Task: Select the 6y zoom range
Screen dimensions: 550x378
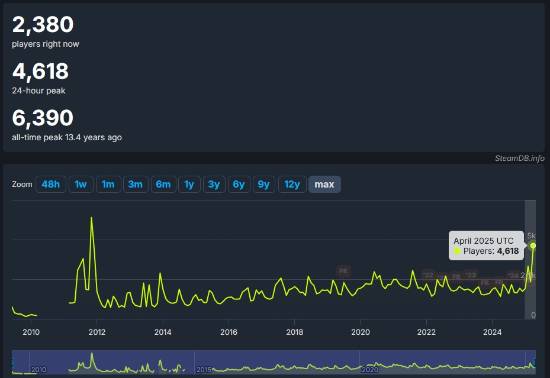Action: tap(239, 184)
